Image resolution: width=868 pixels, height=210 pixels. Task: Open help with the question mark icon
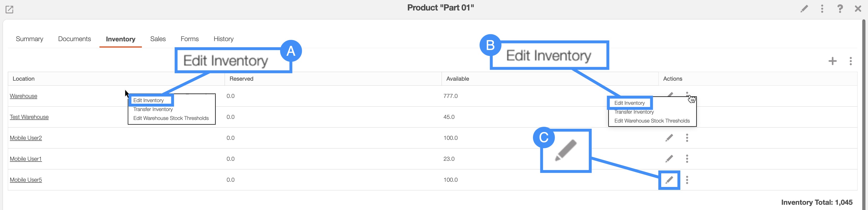840,9
